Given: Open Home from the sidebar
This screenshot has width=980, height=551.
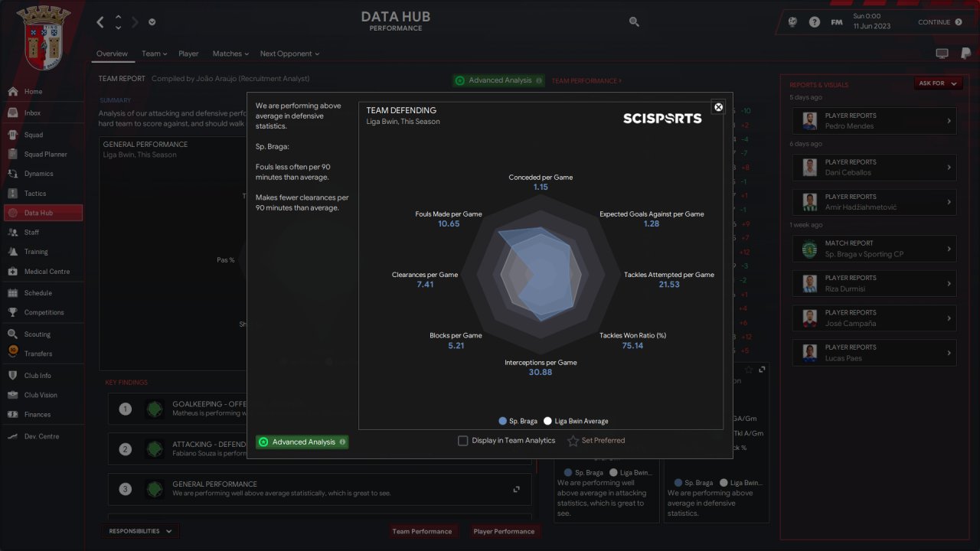Looking at the screenshot, I should 42,92.
